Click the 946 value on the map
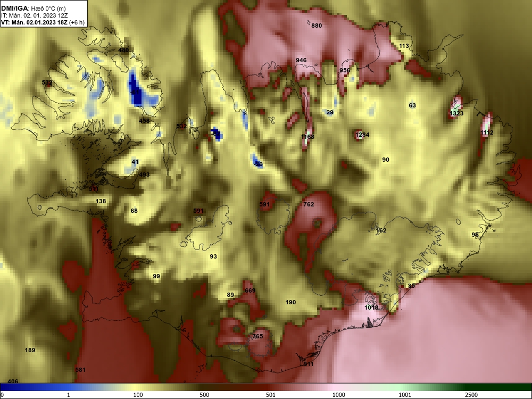Screen dimensions: 532x399 (x=301, y=60)
